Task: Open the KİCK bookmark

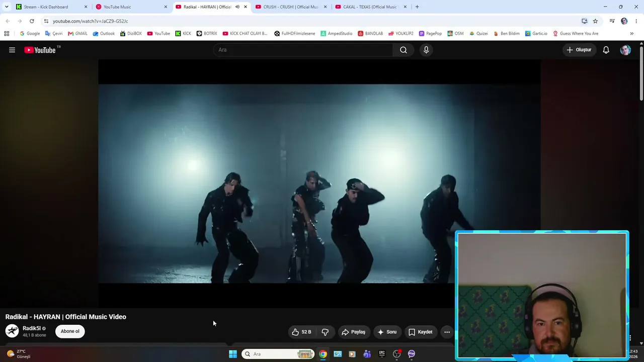Action: pos(183,34)
